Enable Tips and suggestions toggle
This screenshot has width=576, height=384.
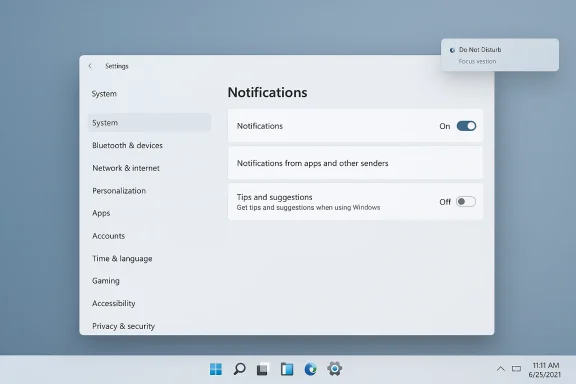click(x=466, y=202)
